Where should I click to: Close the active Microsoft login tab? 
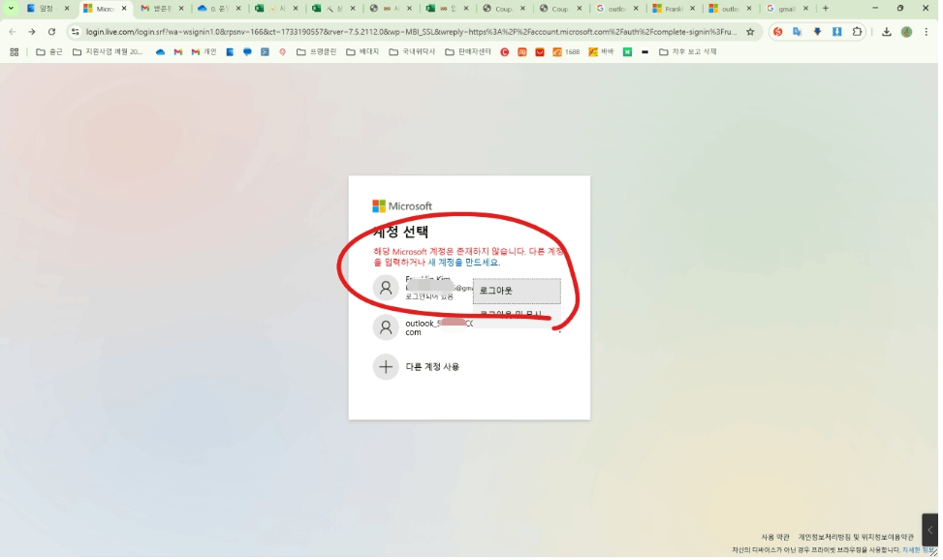coord(124,9)
